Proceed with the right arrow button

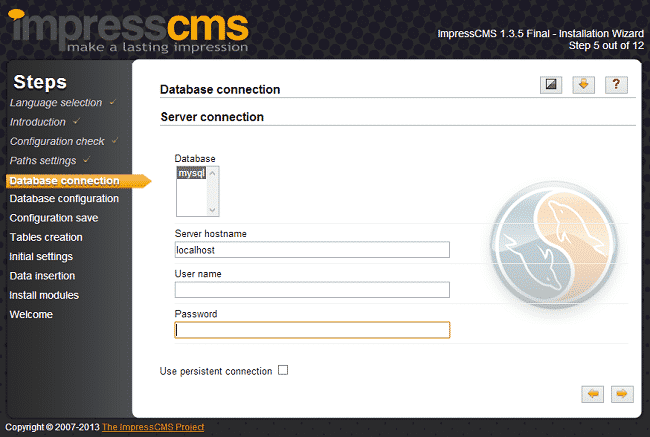tap(622, 394)
